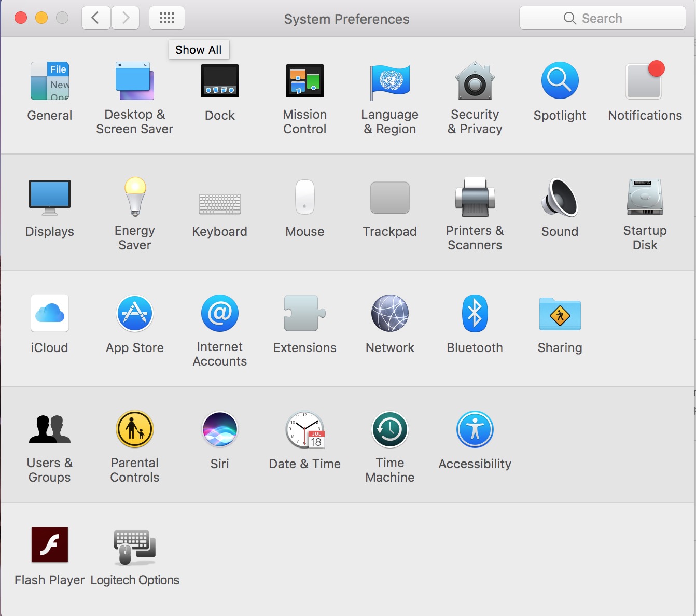Click the Show All grid button

coord(167,18)
